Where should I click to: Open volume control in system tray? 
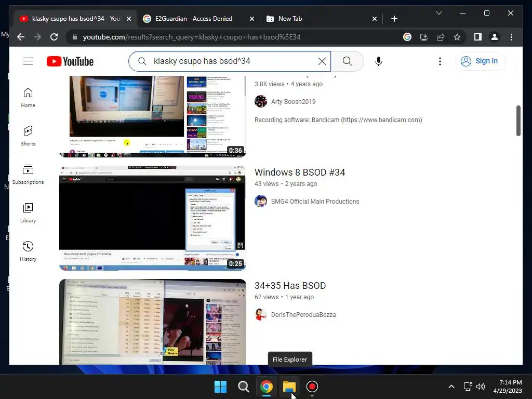click(x=481, y=387)
